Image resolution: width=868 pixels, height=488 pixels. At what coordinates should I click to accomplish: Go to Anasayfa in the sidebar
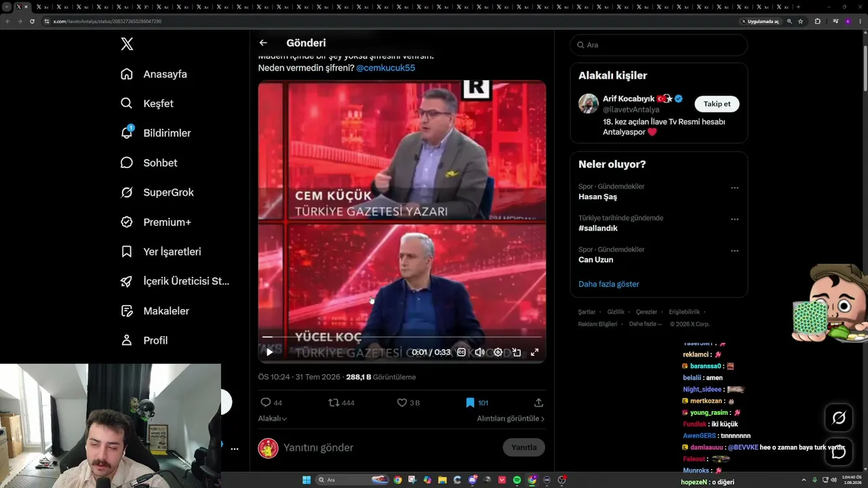tap(154, 74)
